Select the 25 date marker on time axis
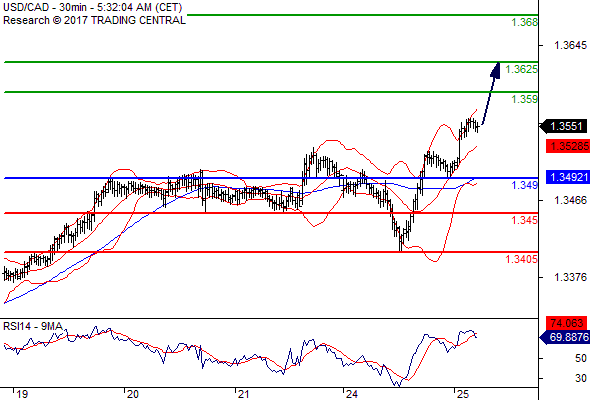This screenshot has height=400, width=590. coord(462,394)
